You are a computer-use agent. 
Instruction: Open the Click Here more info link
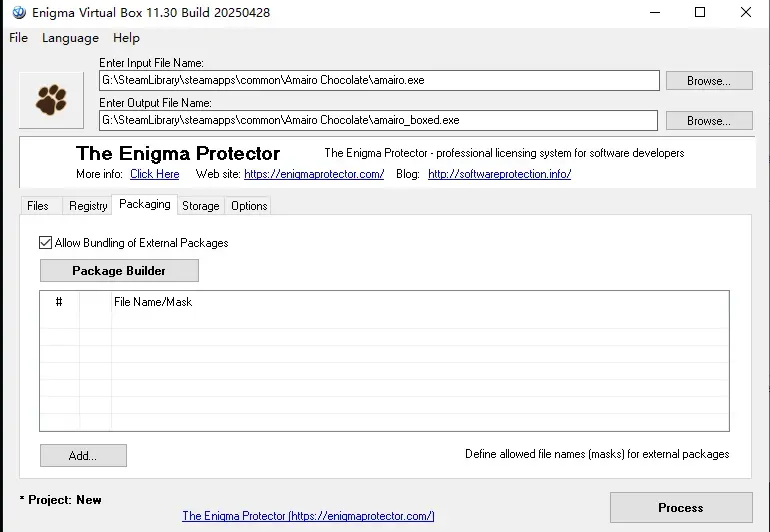click(155, 174)
